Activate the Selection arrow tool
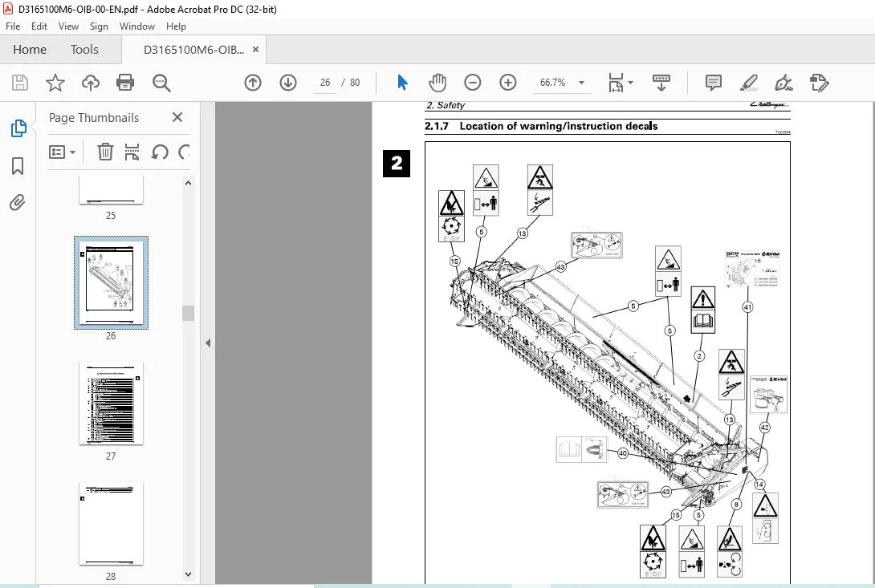This screenshot has width=875, height=588. point(402,83)
